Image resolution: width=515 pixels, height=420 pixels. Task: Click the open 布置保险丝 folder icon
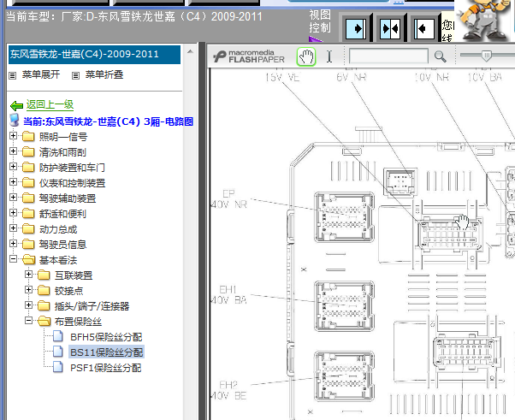44,321
